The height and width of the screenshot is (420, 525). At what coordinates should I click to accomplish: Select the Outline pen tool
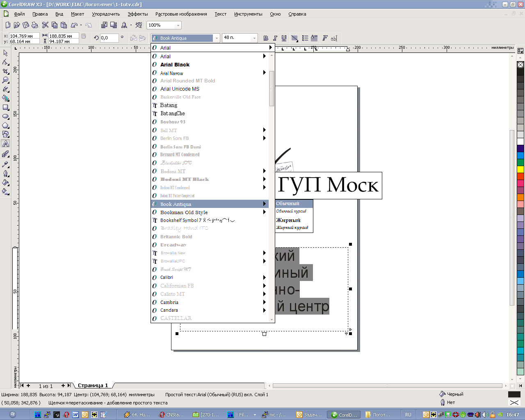tap(5, 173)
